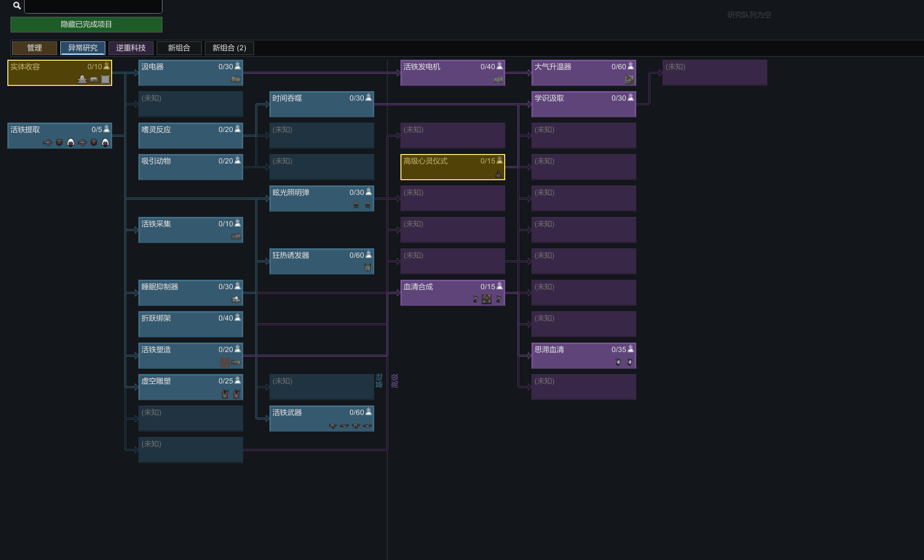Click the gray floor square icon in 实体收容
Image resolution: width=924 pixels, height=560 pixels.
[x=105, y=80]
